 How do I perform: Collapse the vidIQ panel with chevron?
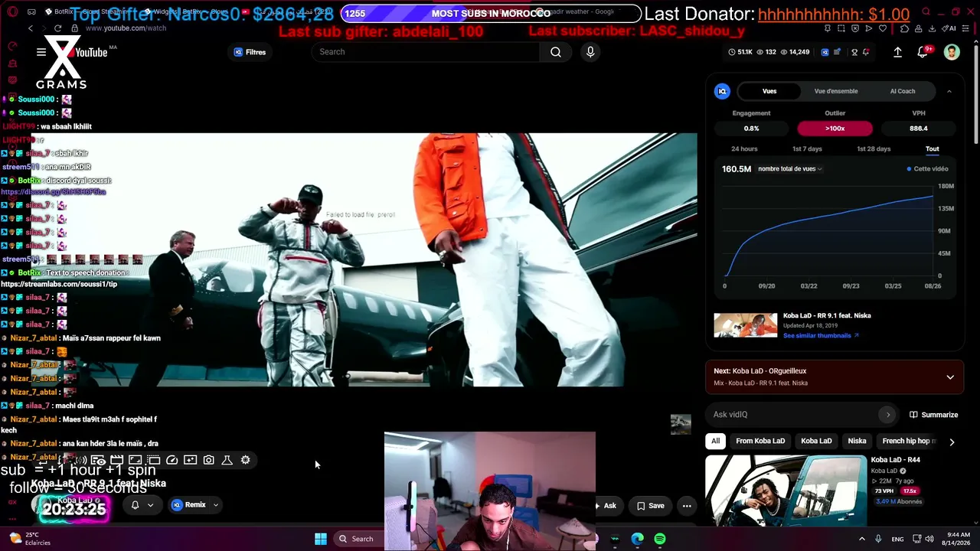pos(949,91)
